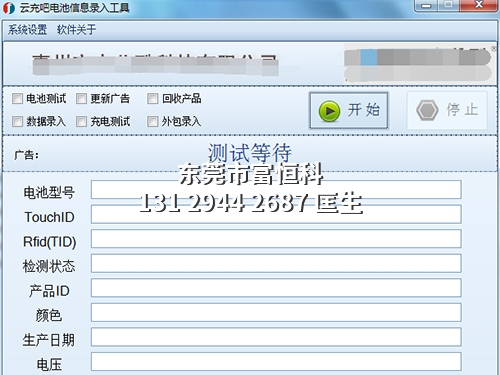Click the green play icon on 开始 button
This screenshot has height=375, width=500.
[329, 111]
